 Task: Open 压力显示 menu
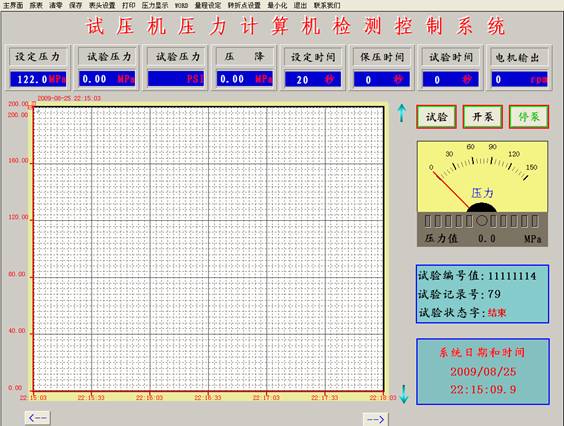tap(155, 5)
